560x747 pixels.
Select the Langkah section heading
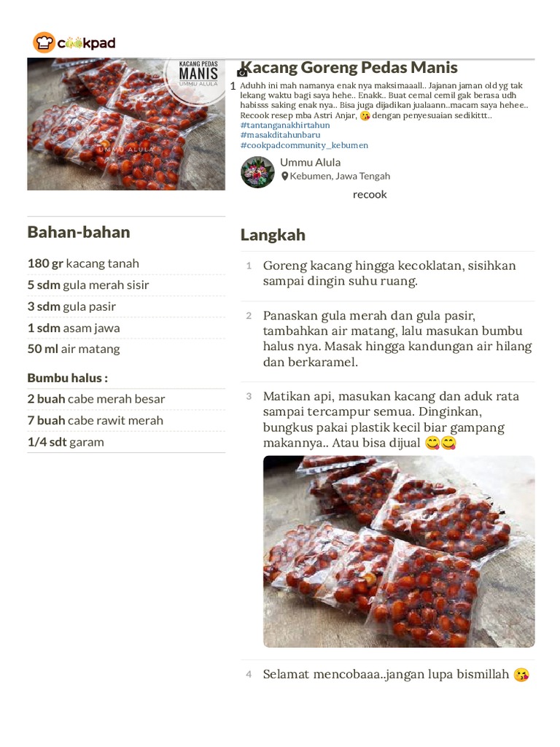coord(273,235)
